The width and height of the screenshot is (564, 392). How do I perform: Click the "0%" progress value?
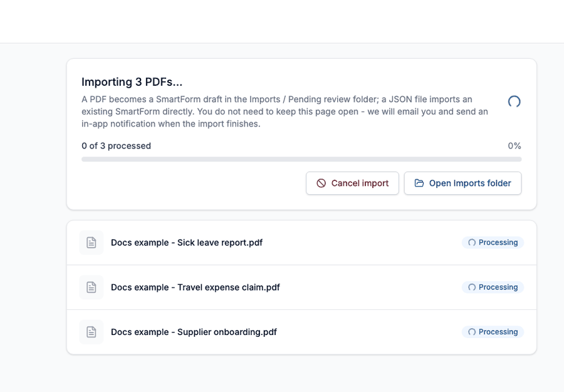514,146
